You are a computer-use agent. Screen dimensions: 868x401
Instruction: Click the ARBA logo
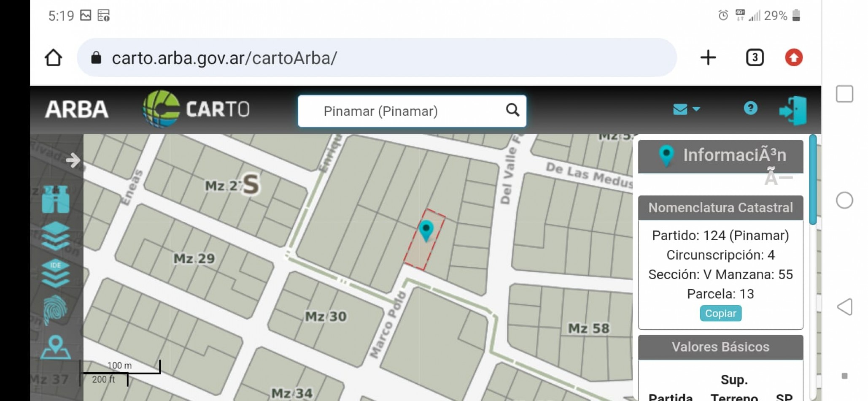77,109
